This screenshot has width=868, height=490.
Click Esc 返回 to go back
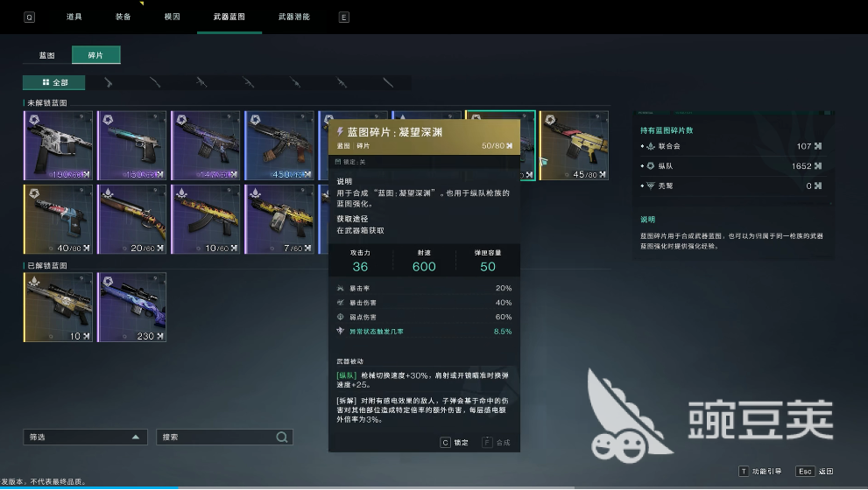(815, 472)
